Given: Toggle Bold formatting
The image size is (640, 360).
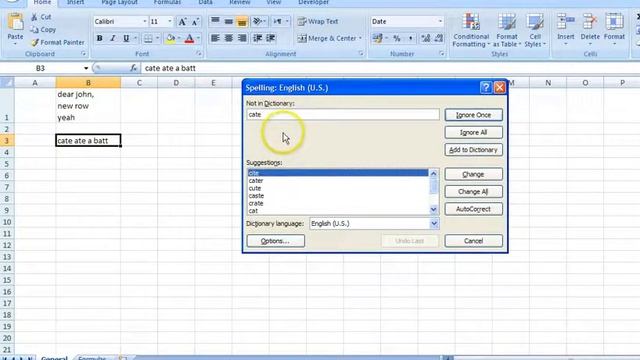Looking at the screenshot, I should point(99,38).
